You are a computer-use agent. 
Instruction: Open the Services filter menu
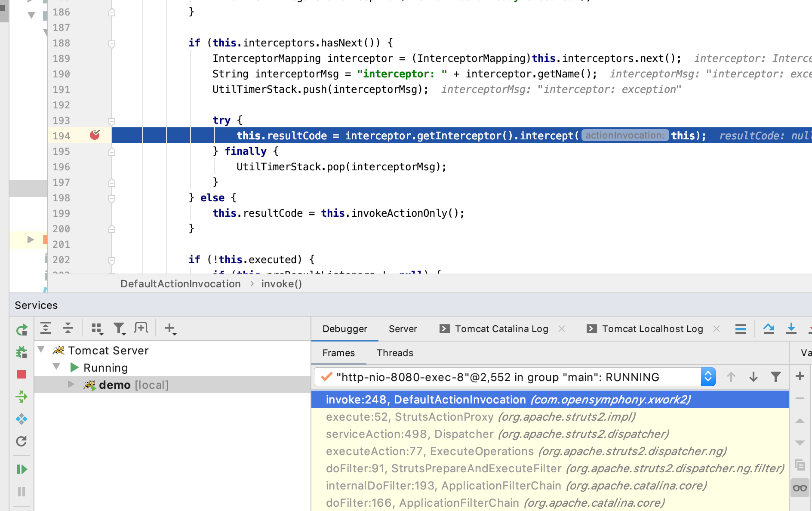click(x=120, y=329)
